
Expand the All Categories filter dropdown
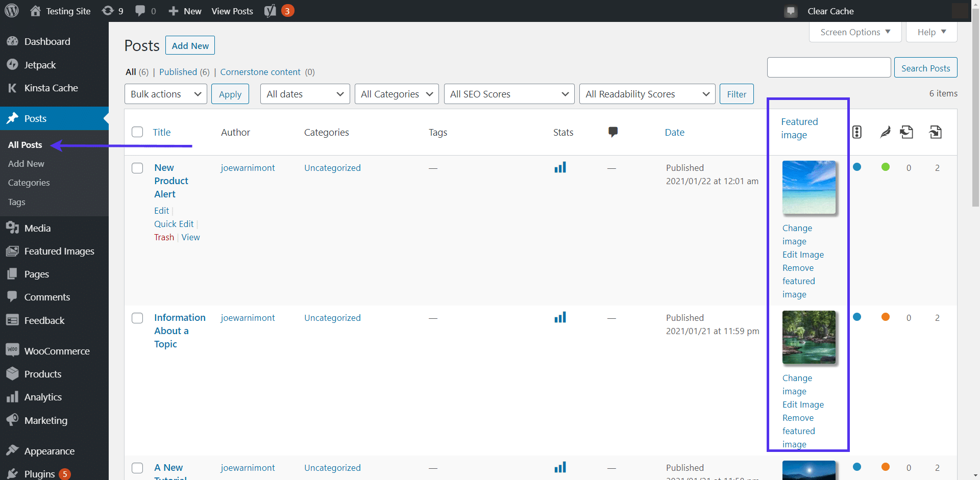(x=397, y=94)
